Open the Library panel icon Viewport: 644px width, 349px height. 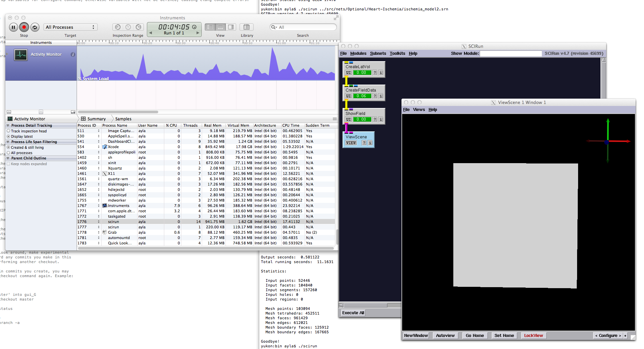pos(247,27)
